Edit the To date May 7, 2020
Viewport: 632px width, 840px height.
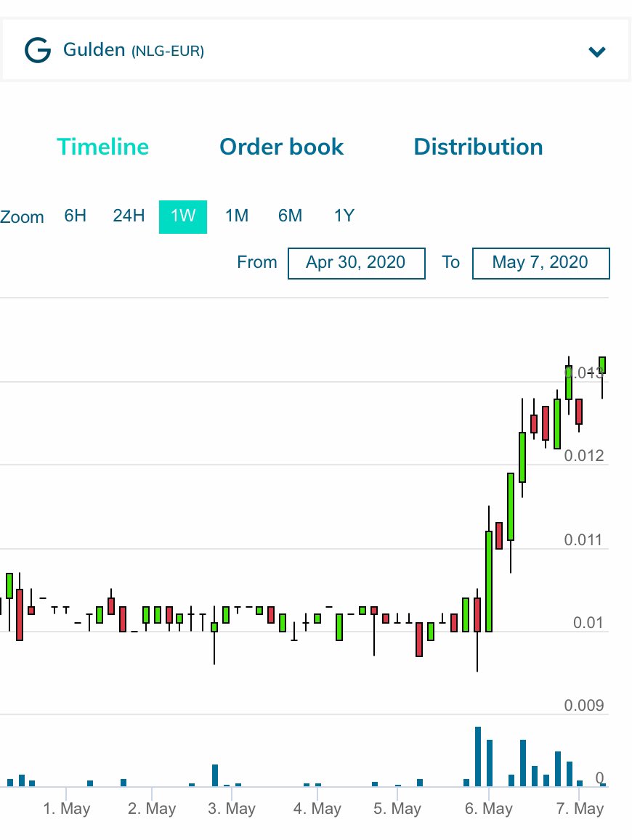[x=541, y=263]
